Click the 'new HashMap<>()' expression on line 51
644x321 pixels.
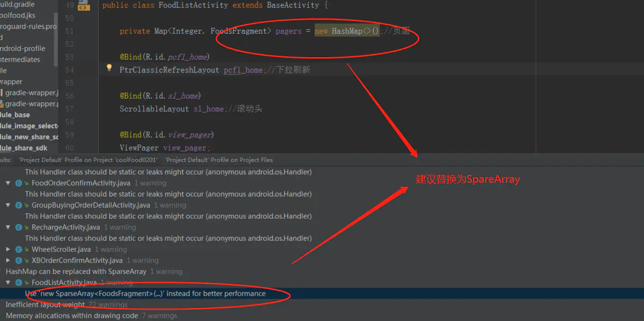[347, 31]
